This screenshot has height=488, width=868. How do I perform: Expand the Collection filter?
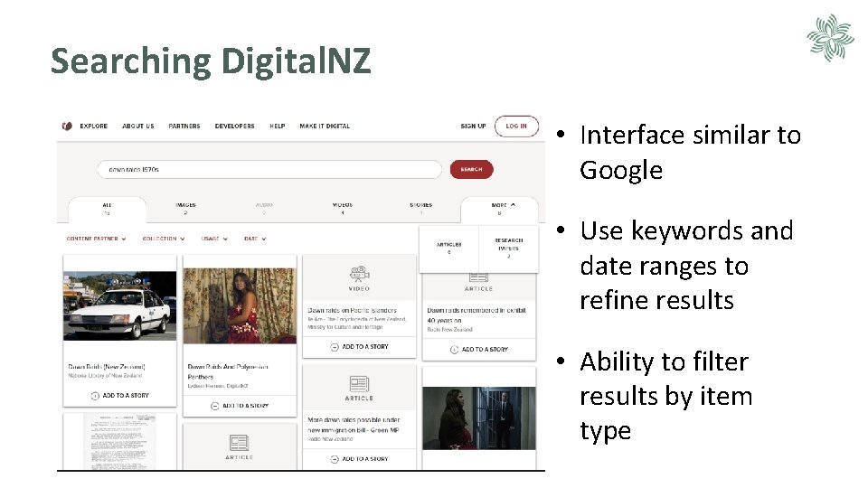pos(164,239)
